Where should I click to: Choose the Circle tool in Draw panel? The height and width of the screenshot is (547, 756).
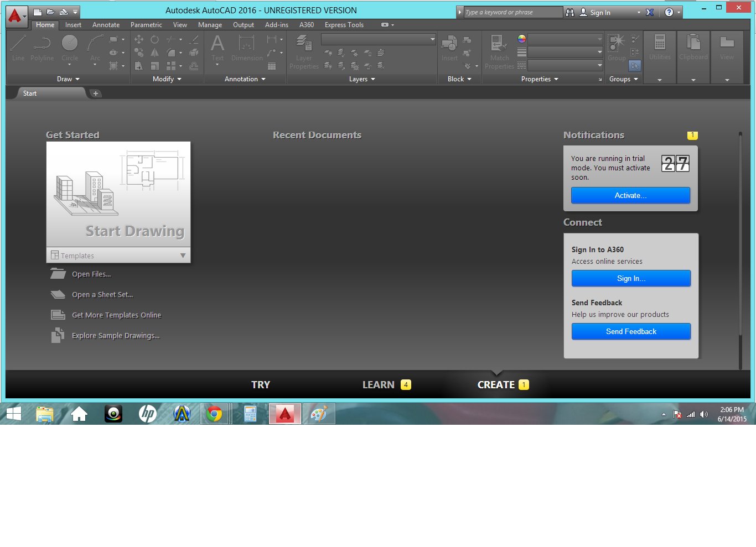tap(70, 48)
